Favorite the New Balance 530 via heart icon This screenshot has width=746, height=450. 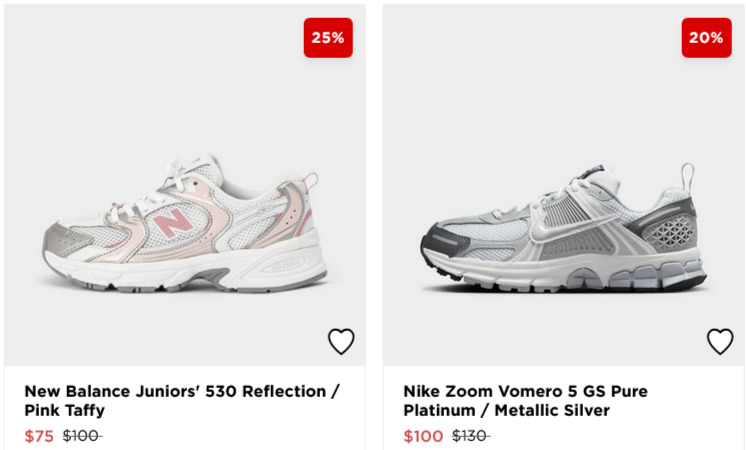coord(341,341)
